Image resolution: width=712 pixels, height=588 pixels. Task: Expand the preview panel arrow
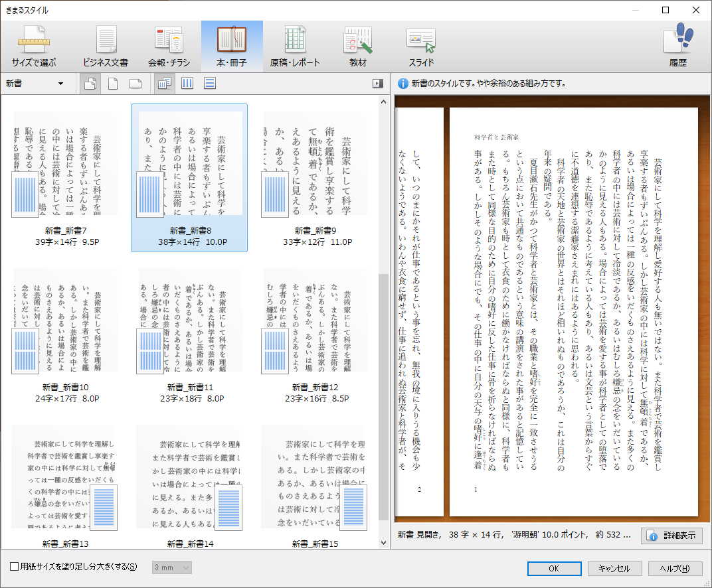pyautogui.click(x=377, y=83)
